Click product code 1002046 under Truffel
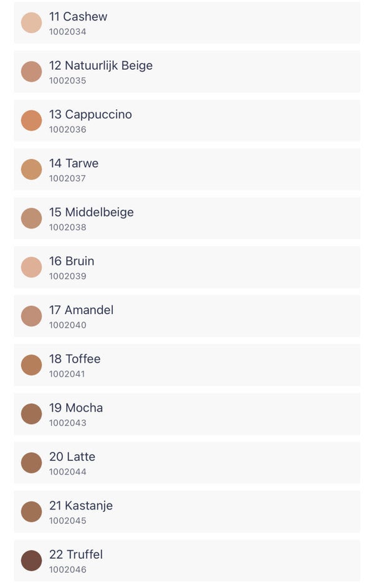This screenshot has height=588, width=374. (67, 570)
